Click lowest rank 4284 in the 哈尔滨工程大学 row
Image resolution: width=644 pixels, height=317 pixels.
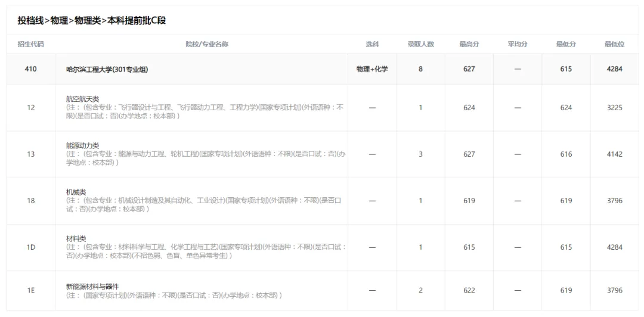tap(614, 69)
